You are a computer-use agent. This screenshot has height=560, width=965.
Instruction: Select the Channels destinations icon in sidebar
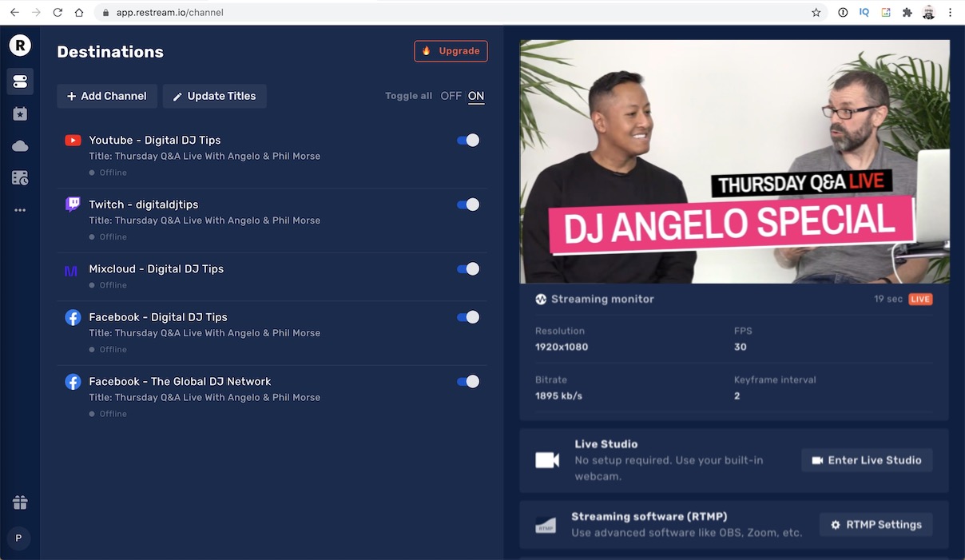click(x=19, y=81)
